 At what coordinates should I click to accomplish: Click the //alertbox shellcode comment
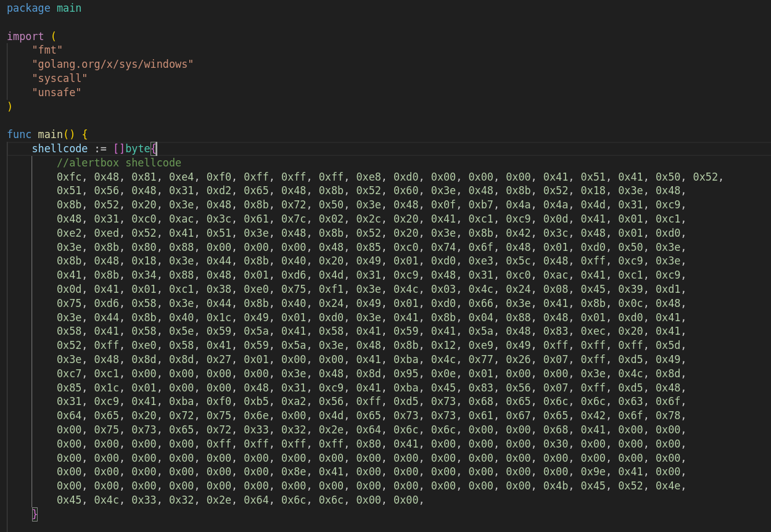point(119,163)
